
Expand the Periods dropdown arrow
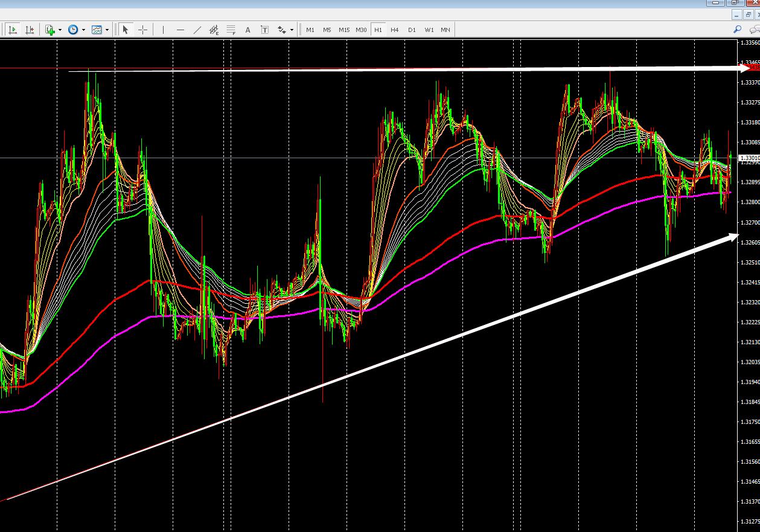(83, 30)
